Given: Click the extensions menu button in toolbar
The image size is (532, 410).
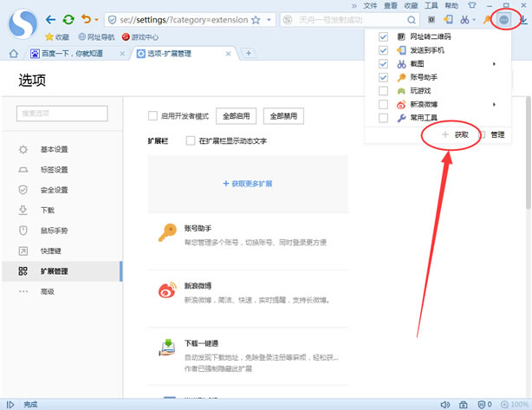Looking at the screenshot, I should pos(503,20).
